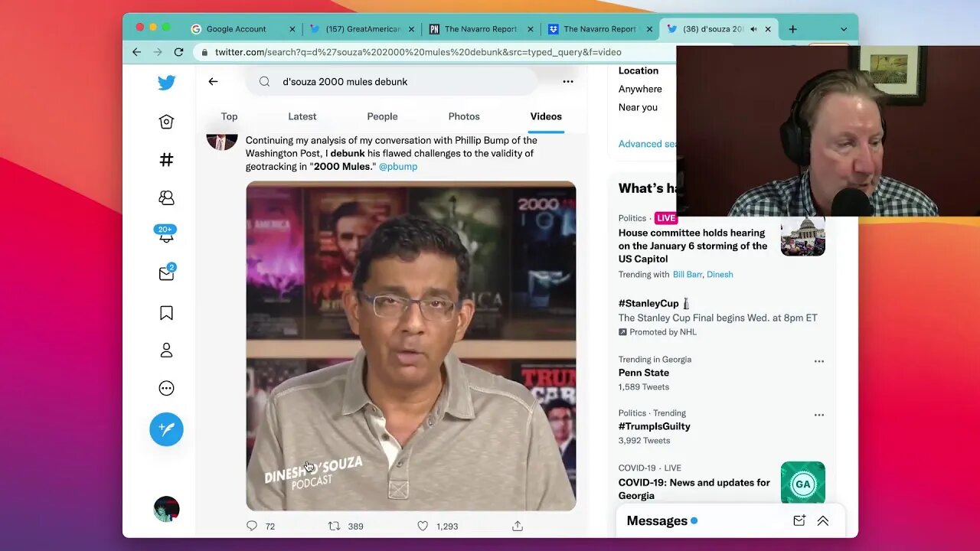
Task: Switch to Dropbox The Navarro Report tab
Action: (599, 29)
